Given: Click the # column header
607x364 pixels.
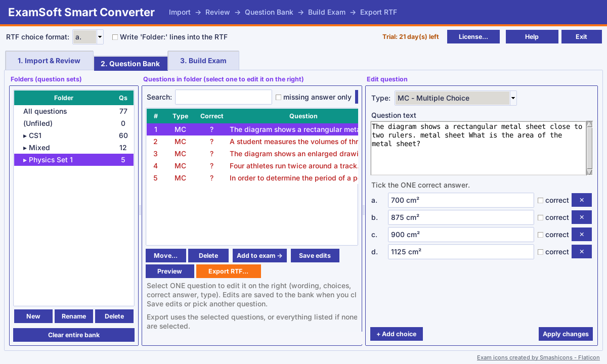Looking at the screenshot, I should click(156, 116).
